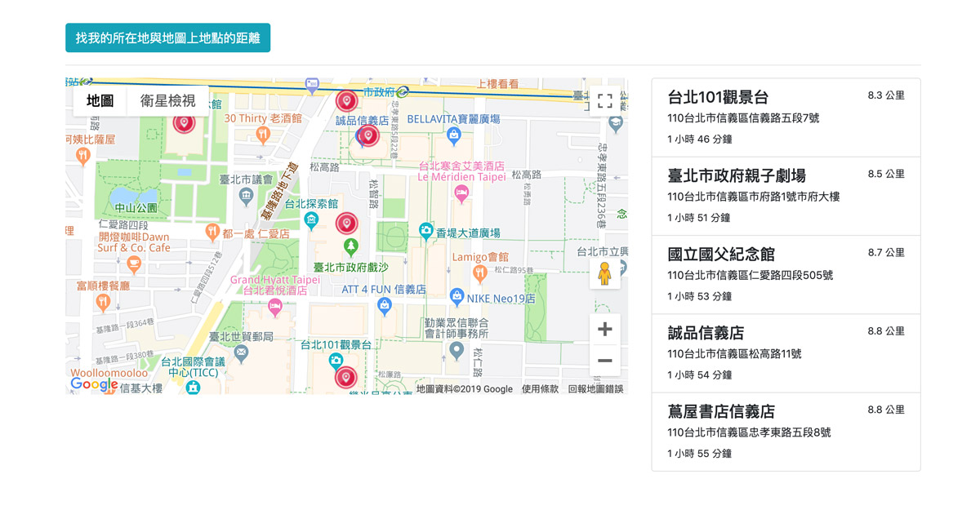Click the red marker below 台北101觀景台 label

coord(346,379)
